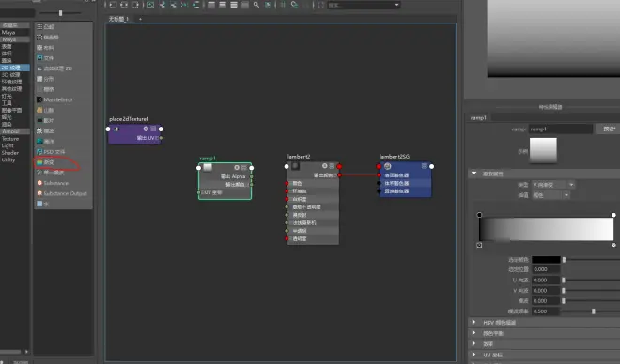Create a Substance texture node
The height and width of the screenshot is (364, 620).
(53, 183)
